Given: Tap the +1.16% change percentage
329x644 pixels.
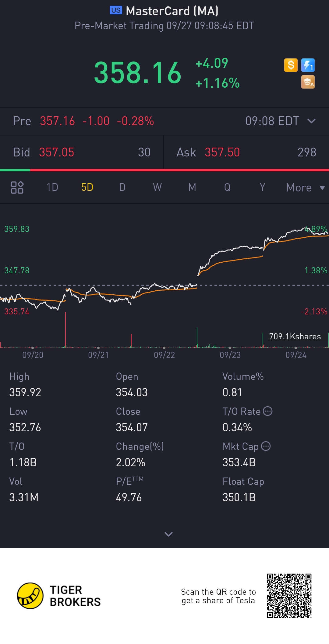Looking at the screenshot, I should (218, 83).
